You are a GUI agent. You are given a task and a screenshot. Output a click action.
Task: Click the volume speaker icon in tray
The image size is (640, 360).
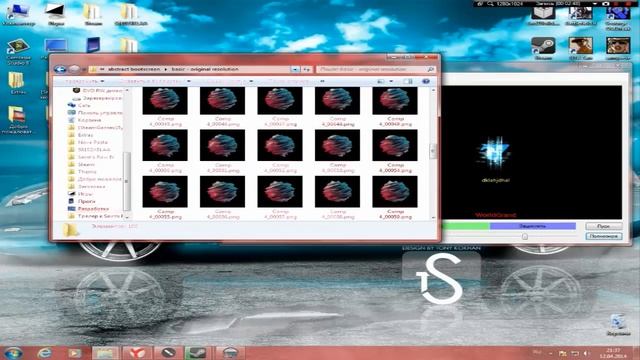coord(586,353)
